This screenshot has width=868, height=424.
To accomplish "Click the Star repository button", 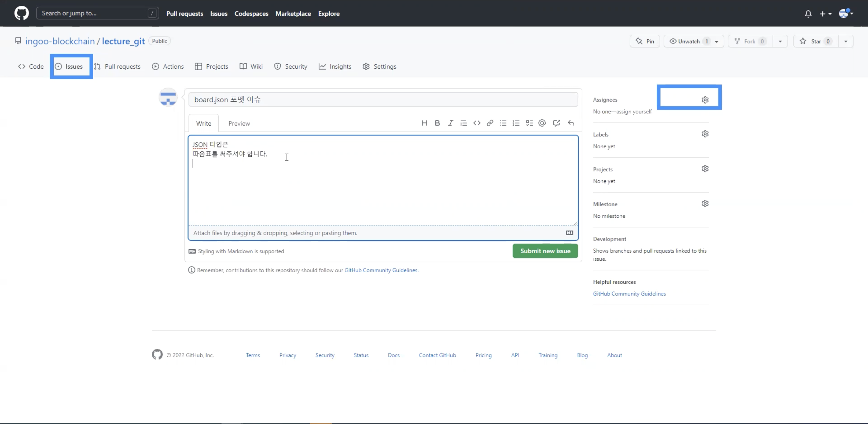I will tap(815, 41).
